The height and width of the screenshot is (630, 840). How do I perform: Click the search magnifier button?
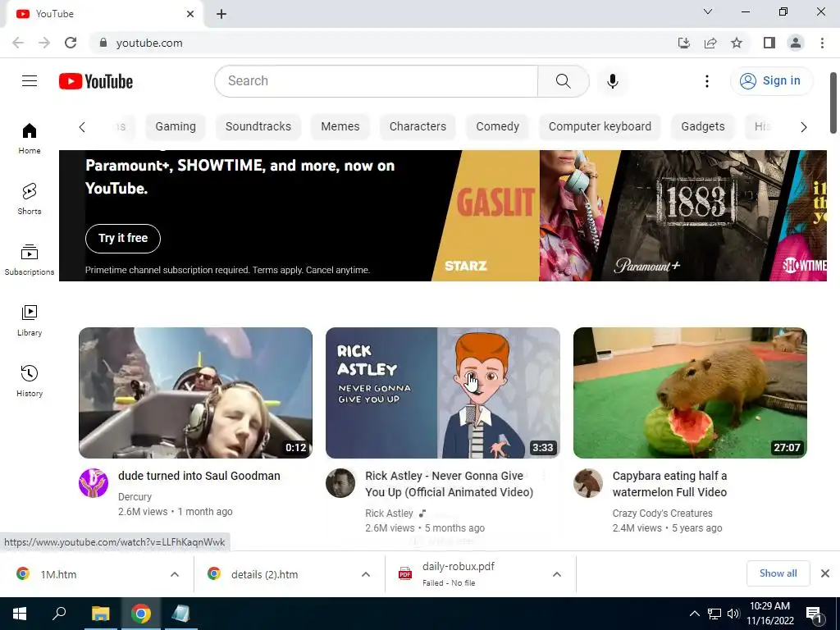coord(563,81)
